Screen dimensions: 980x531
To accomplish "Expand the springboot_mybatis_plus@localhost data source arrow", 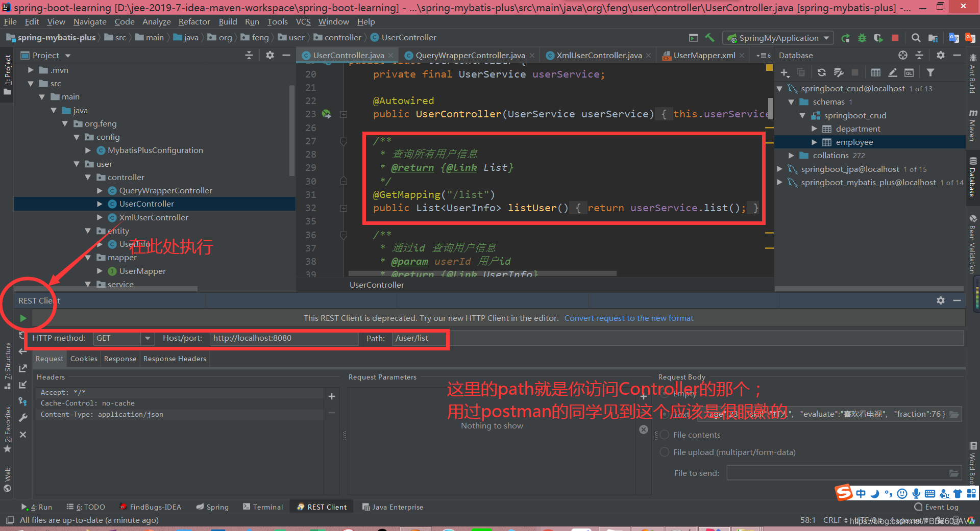I will [x=779, y=182].
